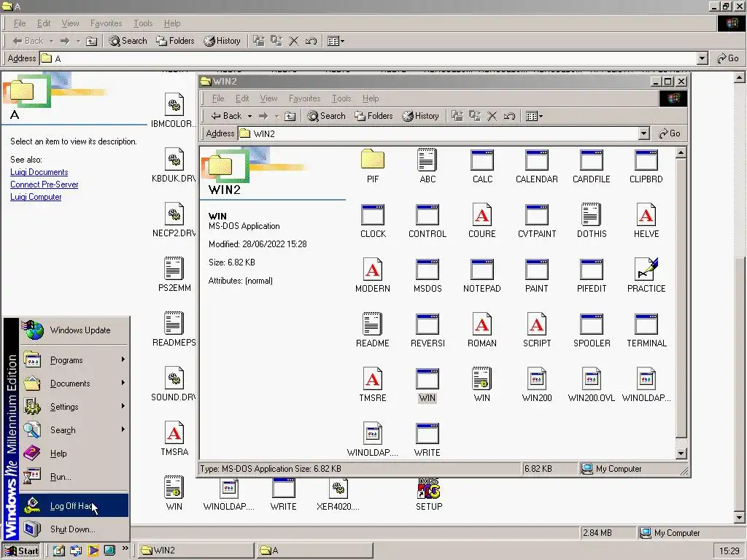Expand Quick Launch overflow chevron on taskbar
This screenshot has width=747, height=560.
tap(125, 548)
